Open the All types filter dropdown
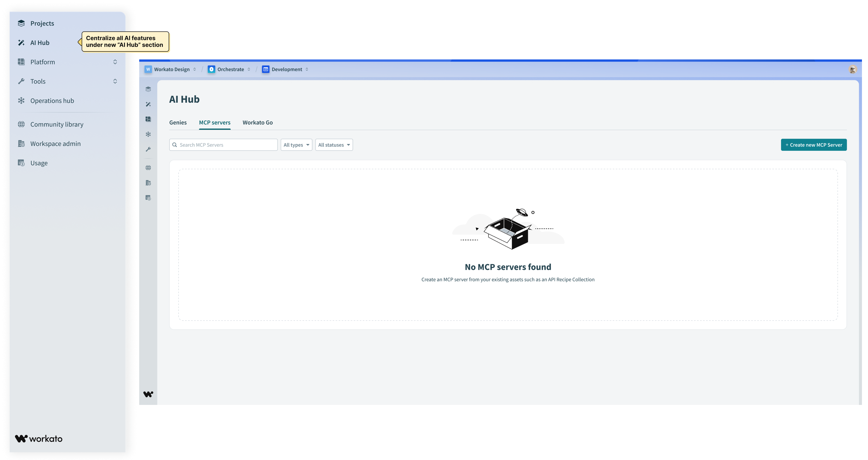The image size is (868, 460). click(296, 145)
